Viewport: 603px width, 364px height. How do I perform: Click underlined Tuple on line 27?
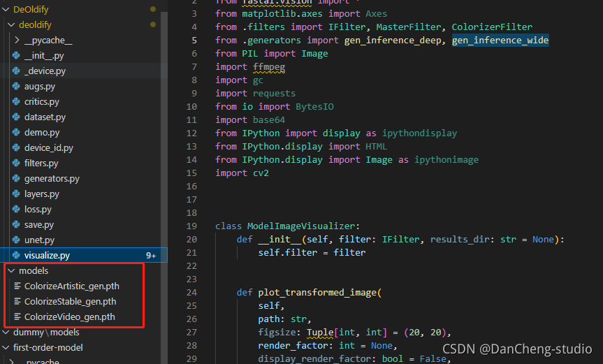(x=320, y=332)
